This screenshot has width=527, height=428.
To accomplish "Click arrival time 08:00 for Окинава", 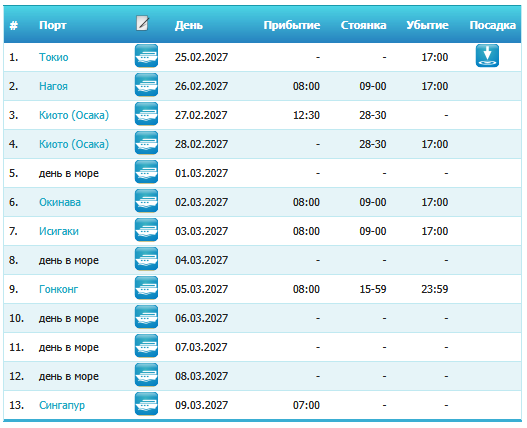I will (x=306, y=202).
